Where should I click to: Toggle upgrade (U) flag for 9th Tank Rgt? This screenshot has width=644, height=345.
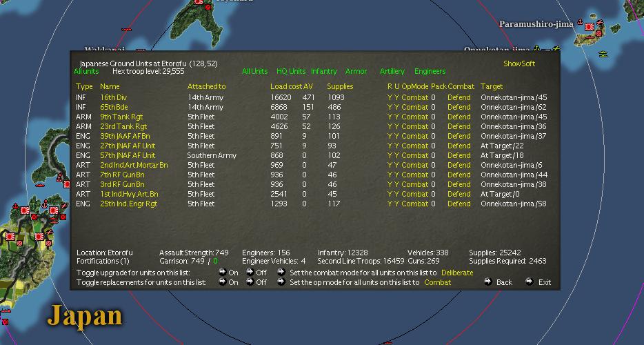tap(396, 117)
